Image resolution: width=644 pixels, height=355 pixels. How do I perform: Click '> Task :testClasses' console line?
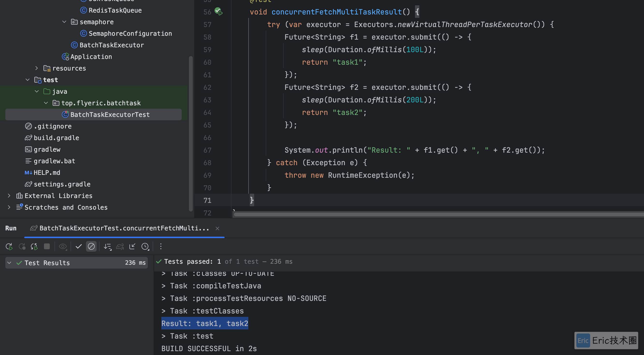[x=202, y=311]
